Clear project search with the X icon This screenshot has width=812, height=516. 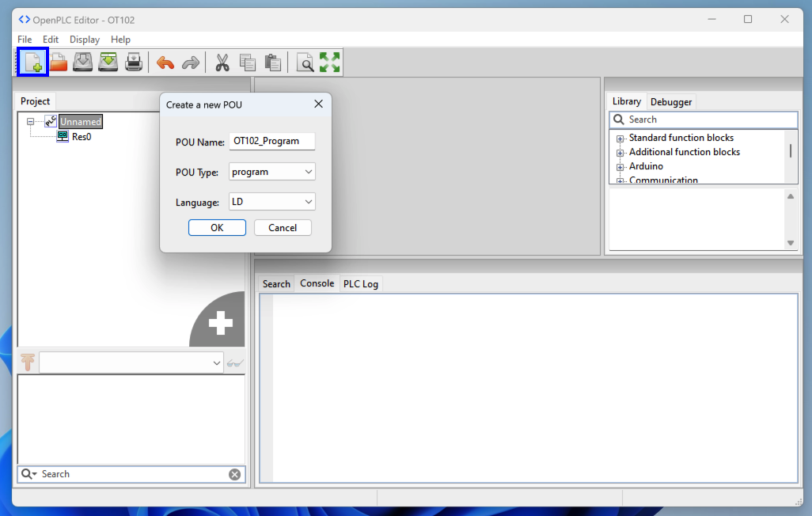234,475
